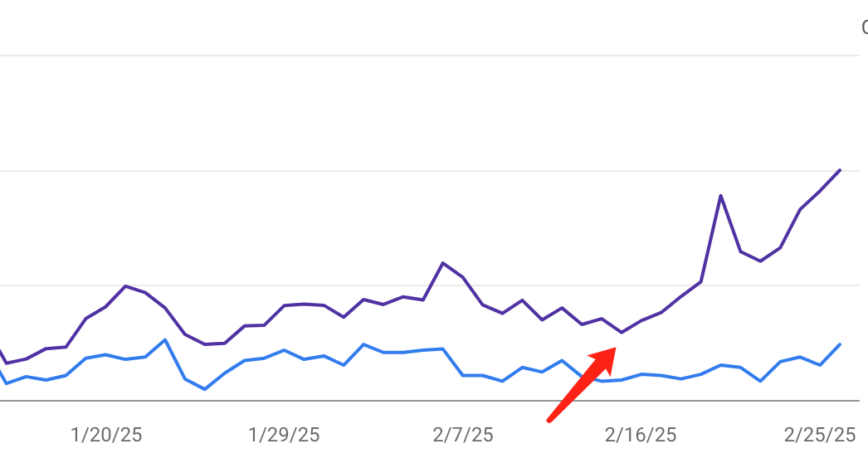Click the 1/20/25 date label
Viewport: 868px width, 468px height.
pyautogui.click(x=106, y=435)
